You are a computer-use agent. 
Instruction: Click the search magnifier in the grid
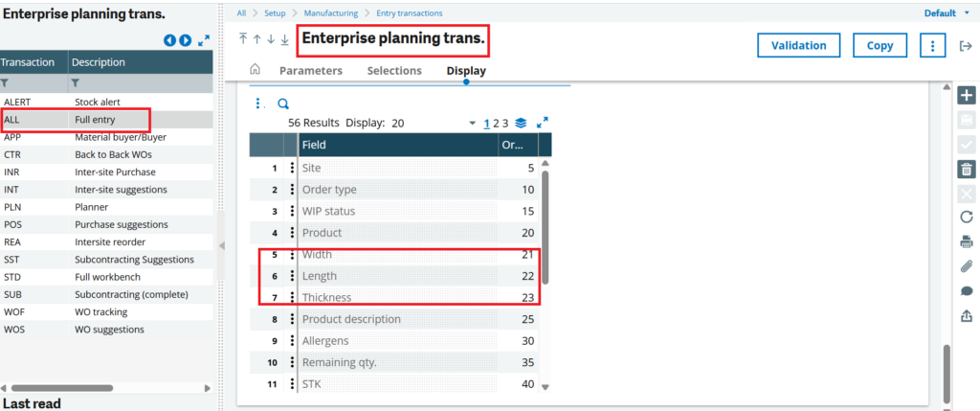tap(283, 103)
